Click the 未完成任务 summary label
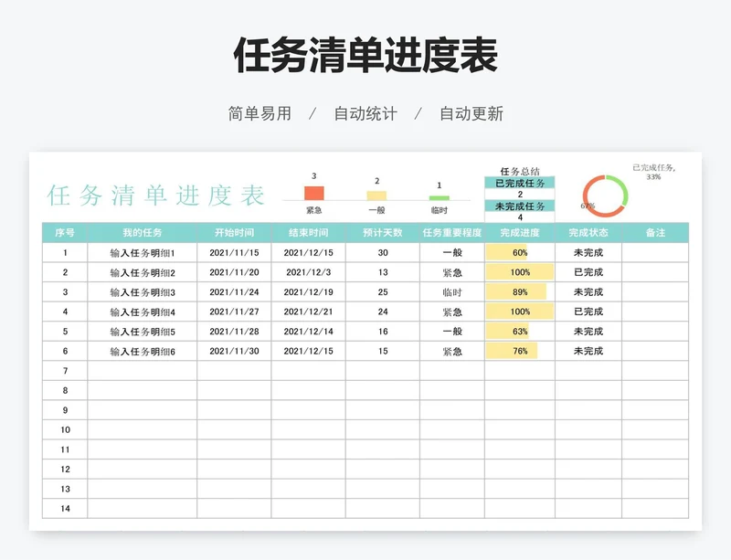Screen dimensions: 731x560 pos(520,206)
